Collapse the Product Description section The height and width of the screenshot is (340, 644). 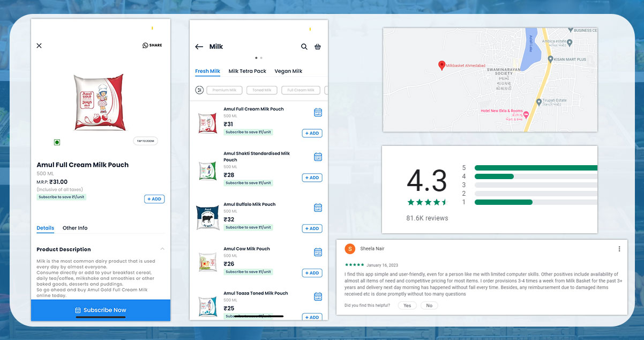(162, 249)
